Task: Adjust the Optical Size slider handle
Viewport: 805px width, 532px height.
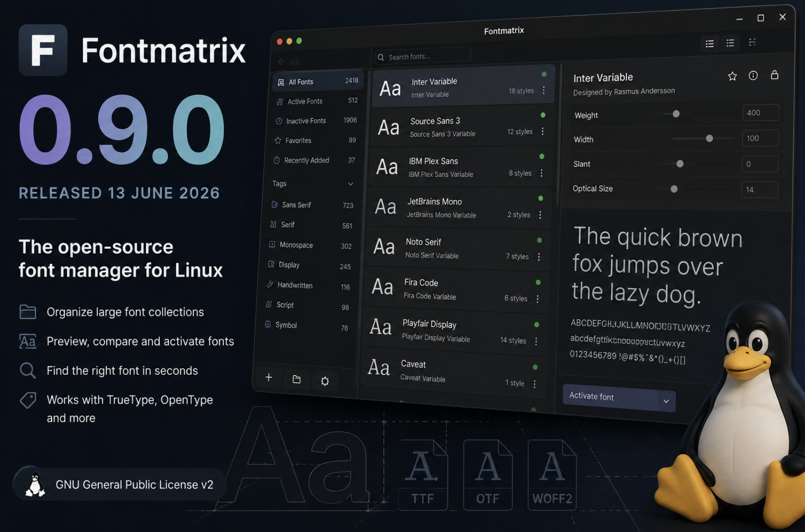Action: click(x=674, y=189)
